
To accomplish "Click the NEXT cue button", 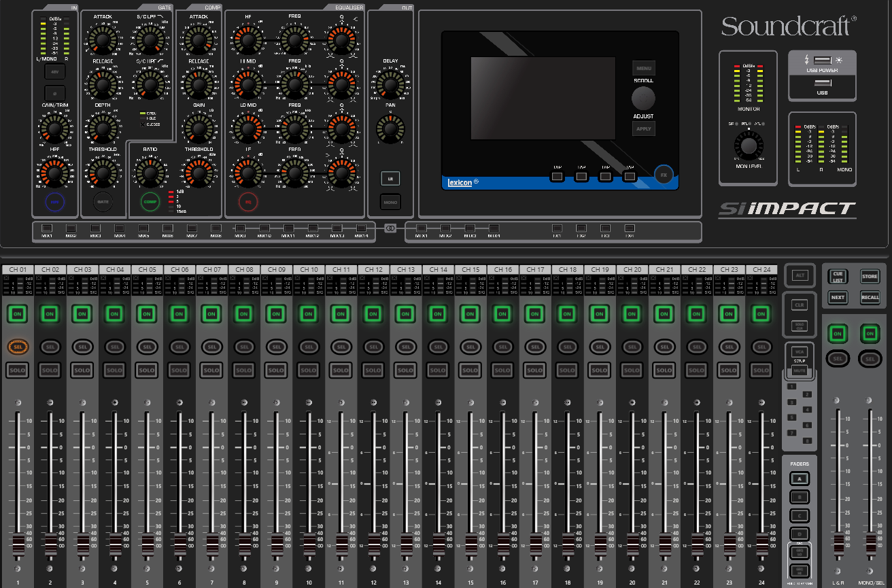I will [x=838, y=297].
